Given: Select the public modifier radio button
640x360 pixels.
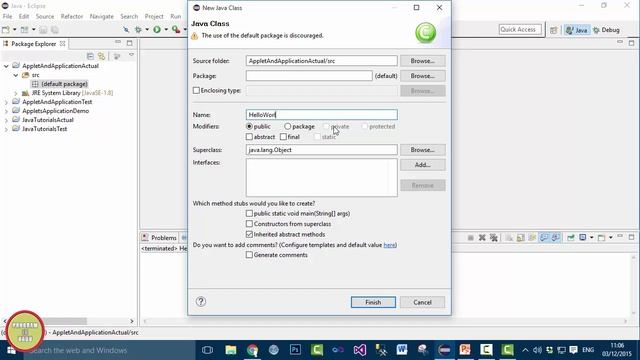Looking at the screenshot, I should click(249, 127).
